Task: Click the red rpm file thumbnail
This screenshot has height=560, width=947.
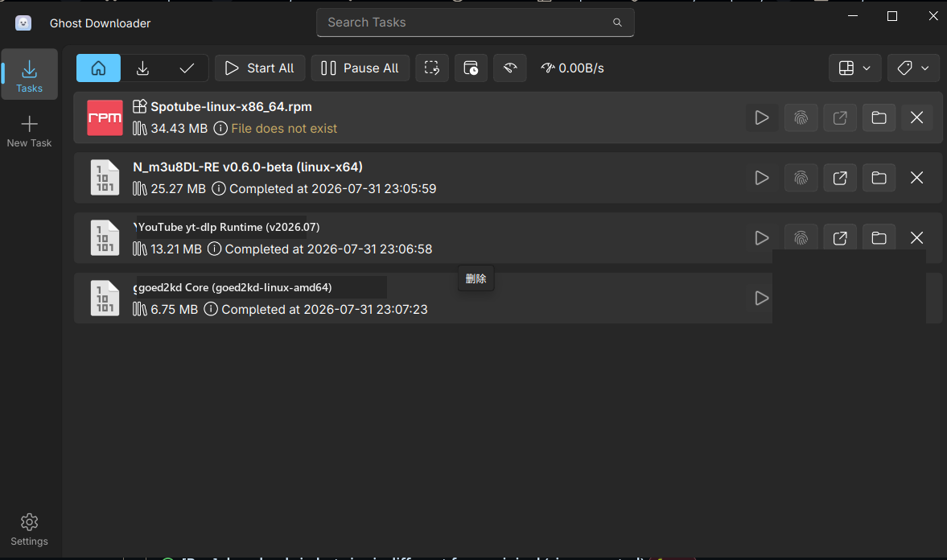Action: pos(105,117)
